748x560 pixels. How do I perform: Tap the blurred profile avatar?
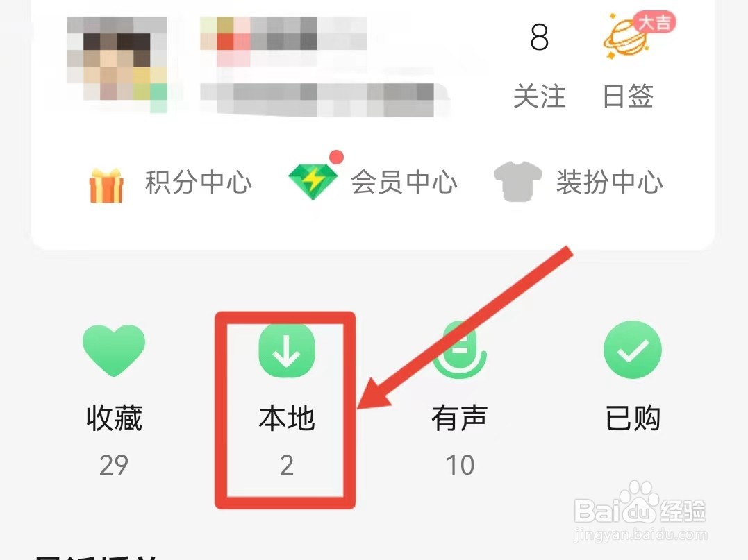(x=117, y=65)
